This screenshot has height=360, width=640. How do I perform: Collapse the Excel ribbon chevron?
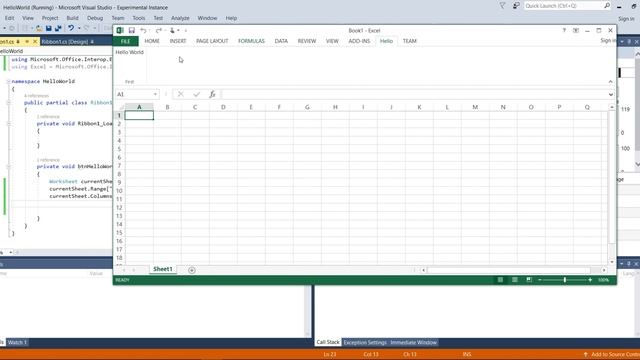pyautogui.click(x=610, y=82)
